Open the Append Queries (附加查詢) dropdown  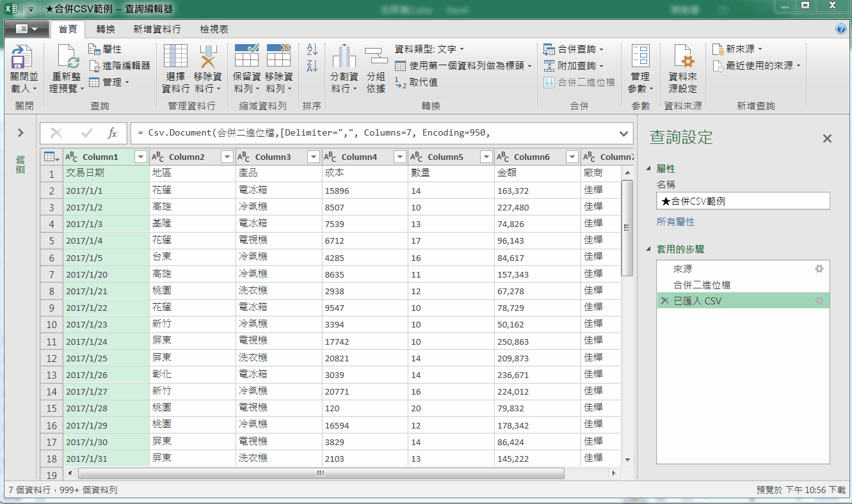[574, 66]
